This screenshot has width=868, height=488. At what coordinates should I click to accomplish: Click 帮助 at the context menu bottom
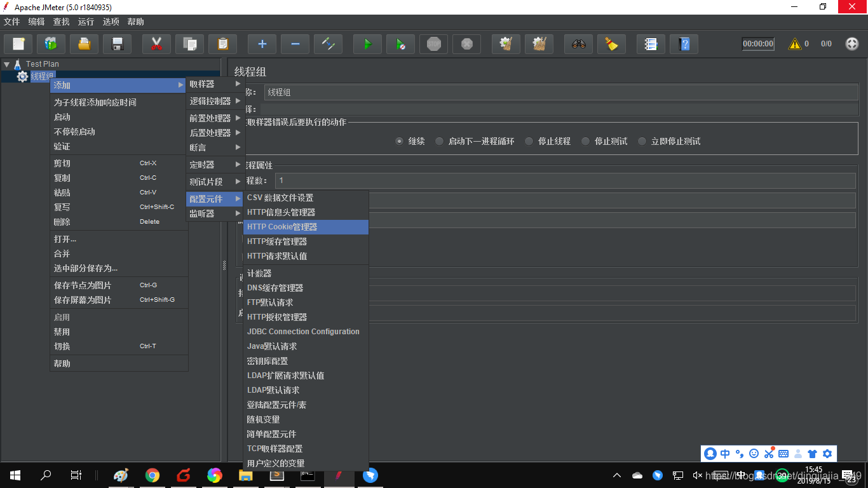coord(119,363)
